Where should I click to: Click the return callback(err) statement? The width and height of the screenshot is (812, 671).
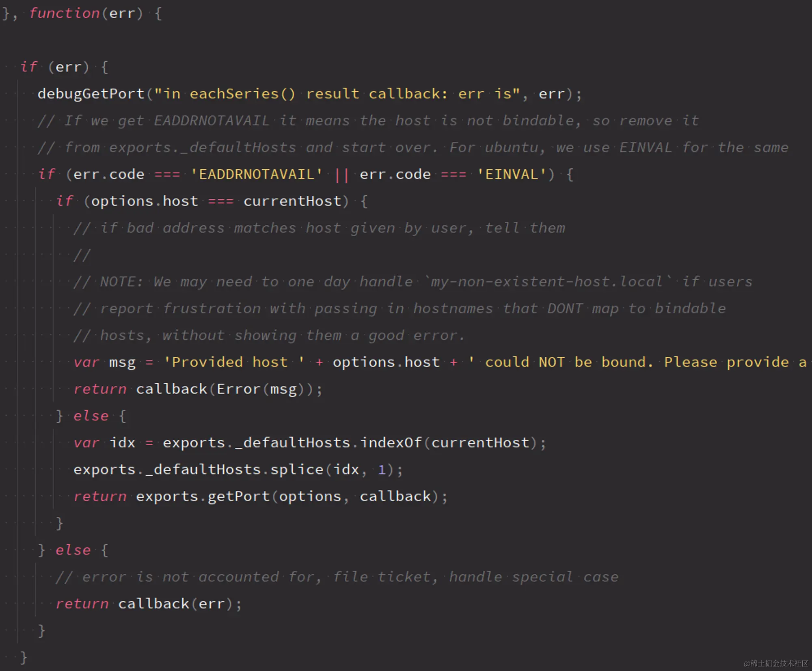tap(148, 604)
